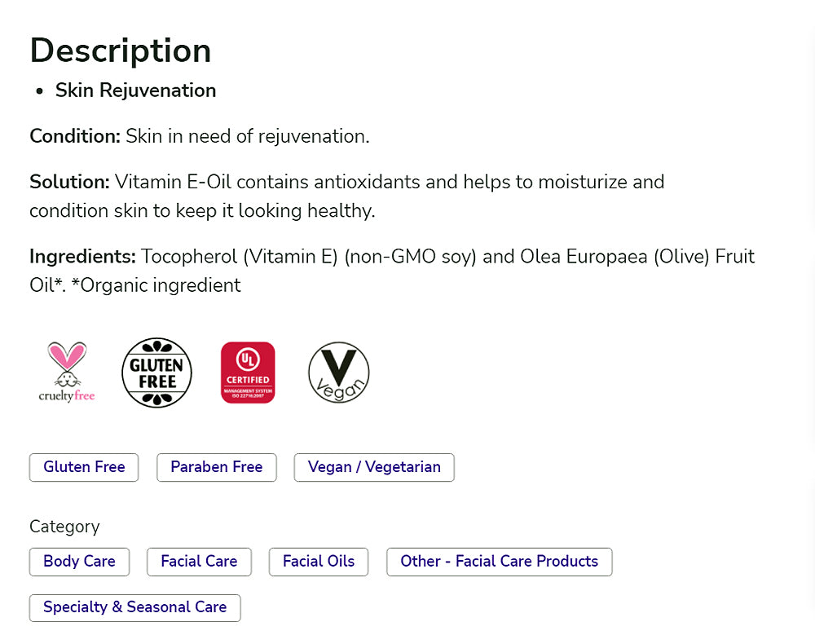Select the Gluten Free tag button
Screen dimensions: 815x644
pyautogui.click(x=84, y=467)
